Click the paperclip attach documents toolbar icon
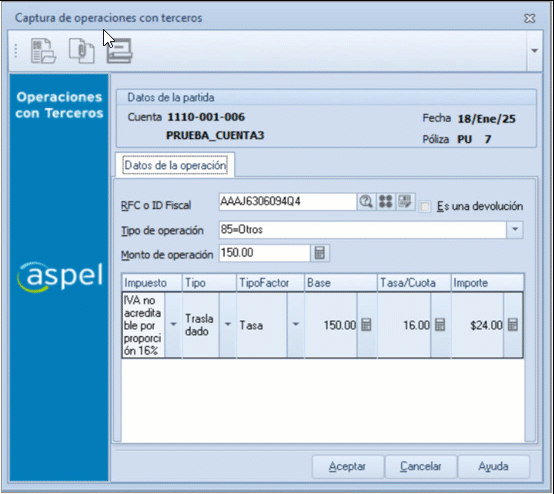The width and height of the screenshot is (554, 494). point(82,51)
